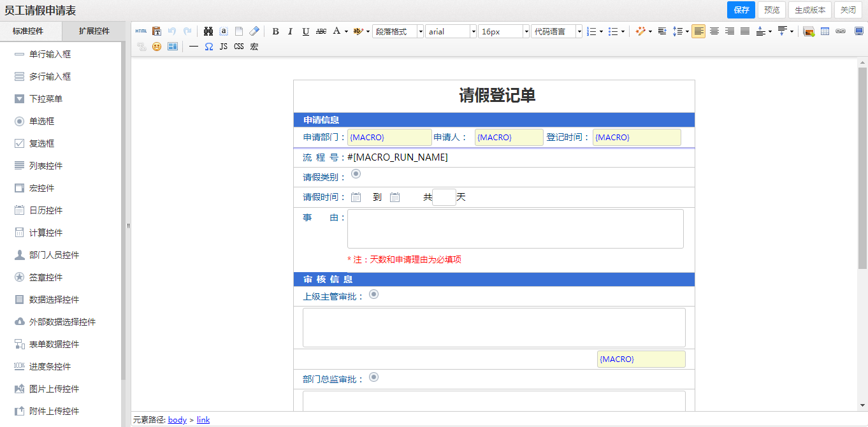The height and width of the screenshot is (427, 868).
Task: Select the 上级主管审批 radio button
Action: [x=374, y=294]
